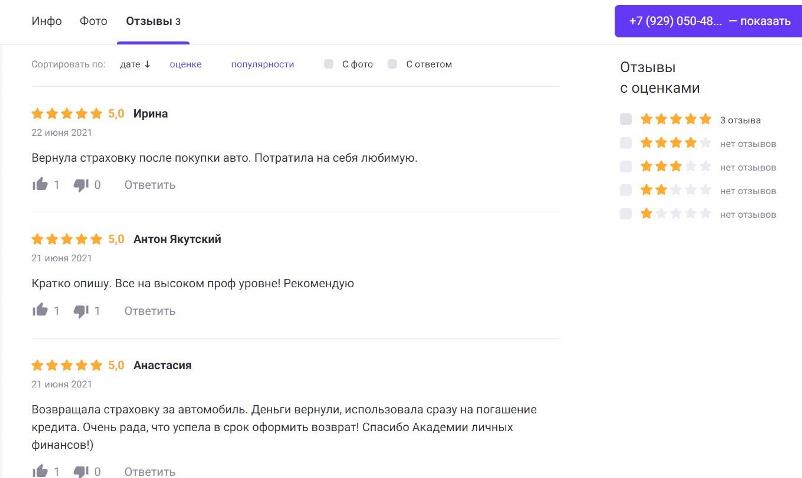
Task: Click the star rating of Анастасия's review
Action: click(67, 365)
